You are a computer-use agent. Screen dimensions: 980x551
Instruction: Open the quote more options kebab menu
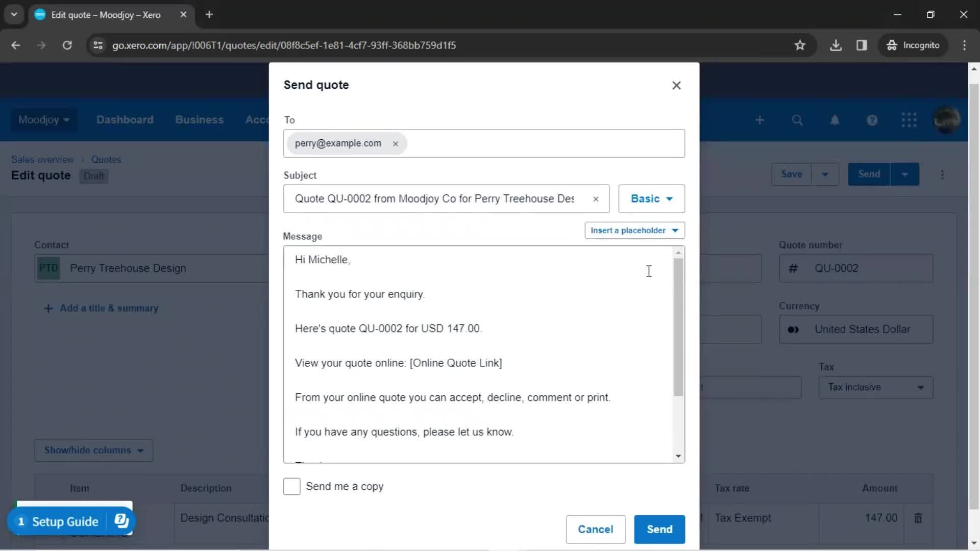pyautogui.click(x=942, y=174)
